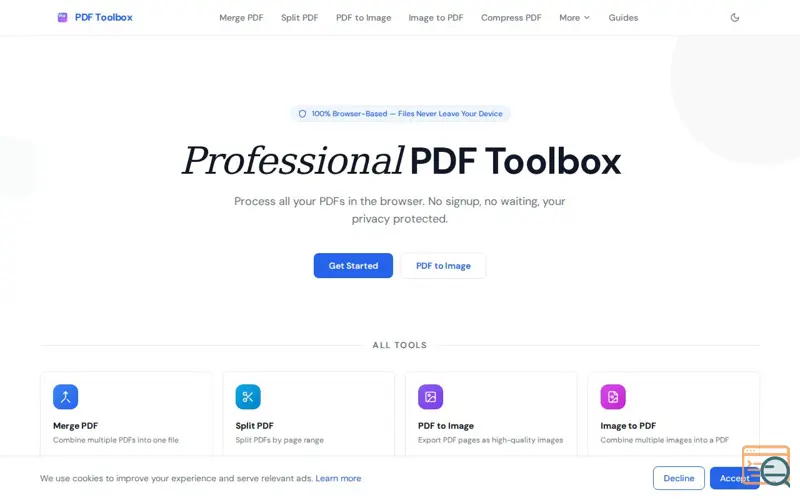Screen dimensions: 800x500
Task: Open Compress PDF from the navigation bar
Action: coord(511,17)
